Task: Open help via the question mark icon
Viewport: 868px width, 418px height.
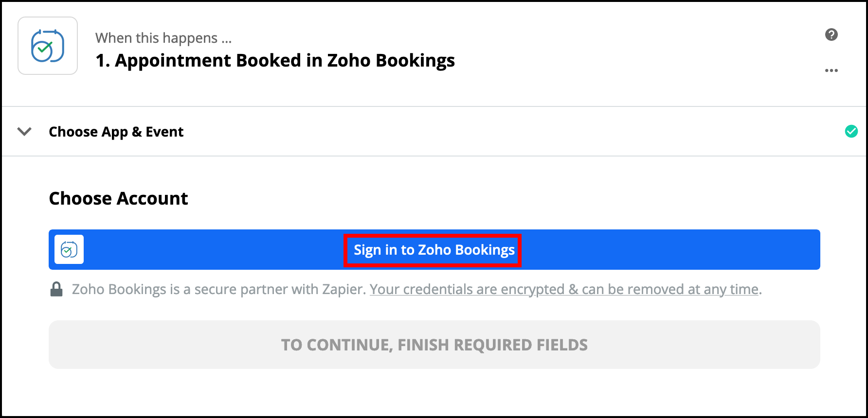Action: [831, 35]
